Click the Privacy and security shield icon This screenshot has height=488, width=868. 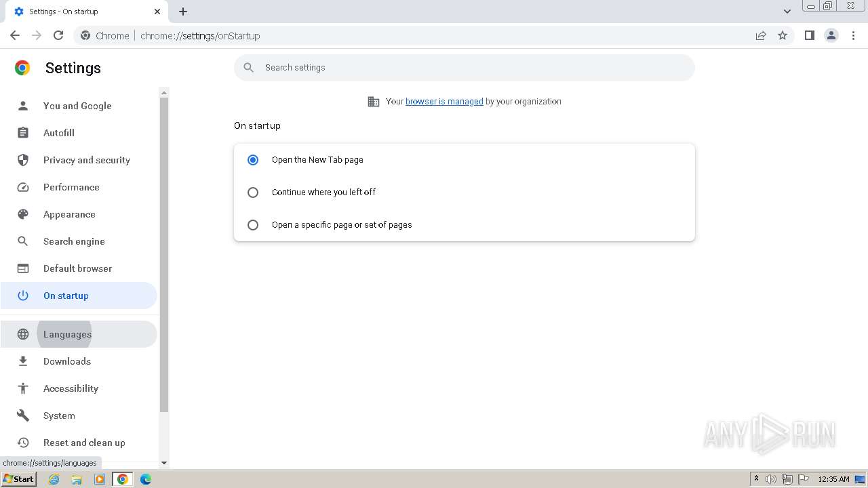(23, 160)
